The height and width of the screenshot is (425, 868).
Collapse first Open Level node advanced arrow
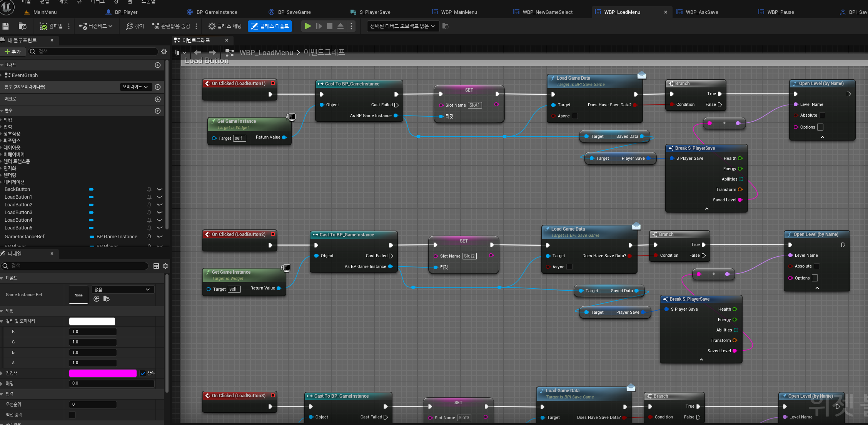pyautogui.click(x=823, y=137)
